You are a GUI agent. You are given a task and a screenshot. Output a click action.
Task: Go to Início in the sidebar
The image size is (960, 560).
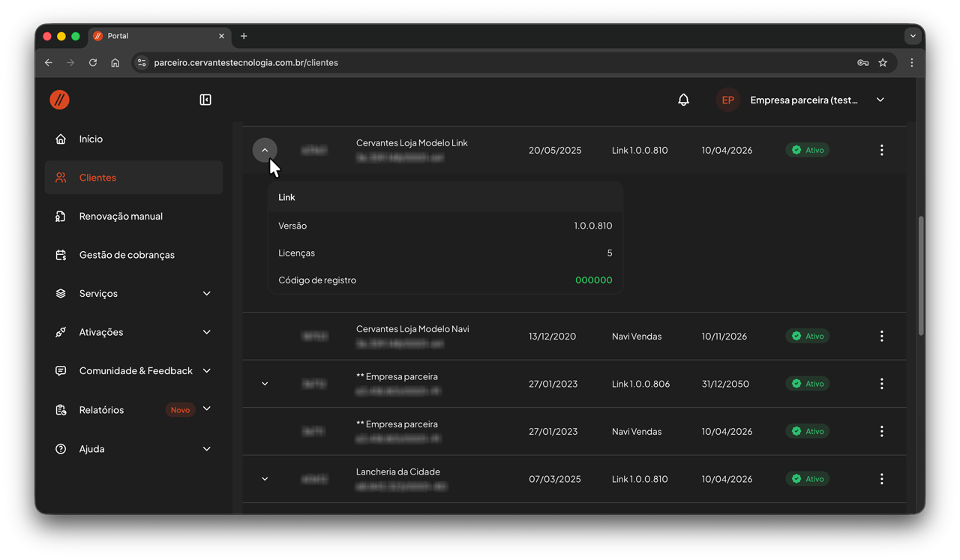(x=91, y=139)
